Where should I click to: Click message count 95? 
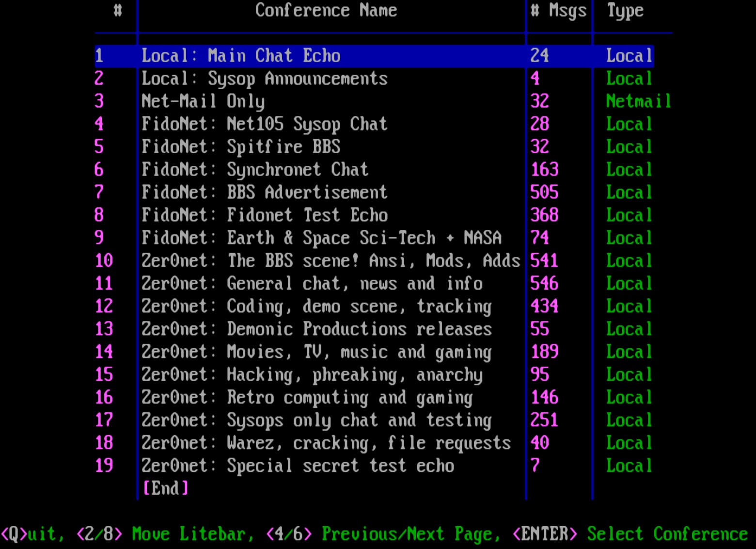pos(539,375)
